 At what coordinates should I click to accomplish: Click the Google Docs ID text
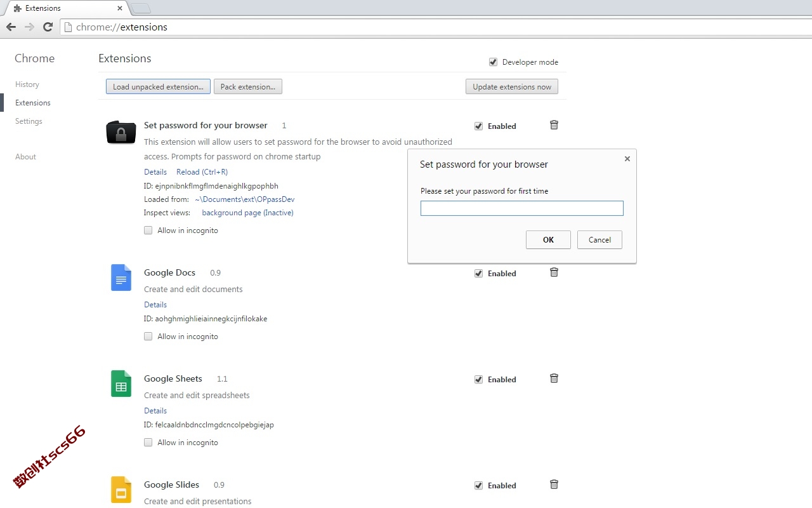[x=206, y=319]
